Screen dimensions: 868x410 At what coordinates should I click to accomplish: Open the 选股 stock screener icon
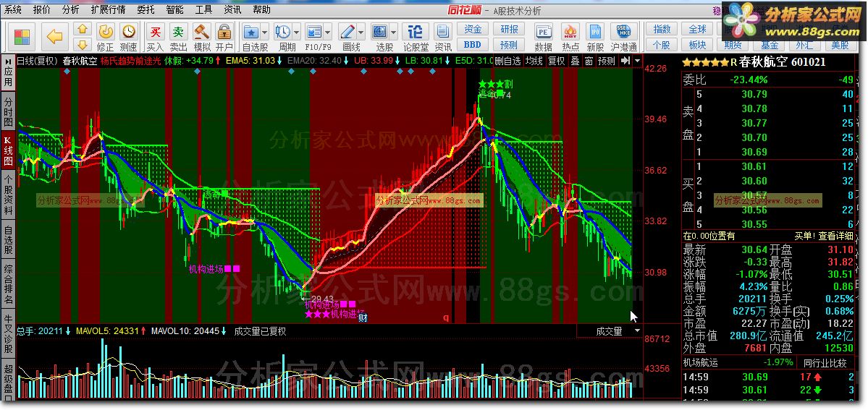[380, 32]
